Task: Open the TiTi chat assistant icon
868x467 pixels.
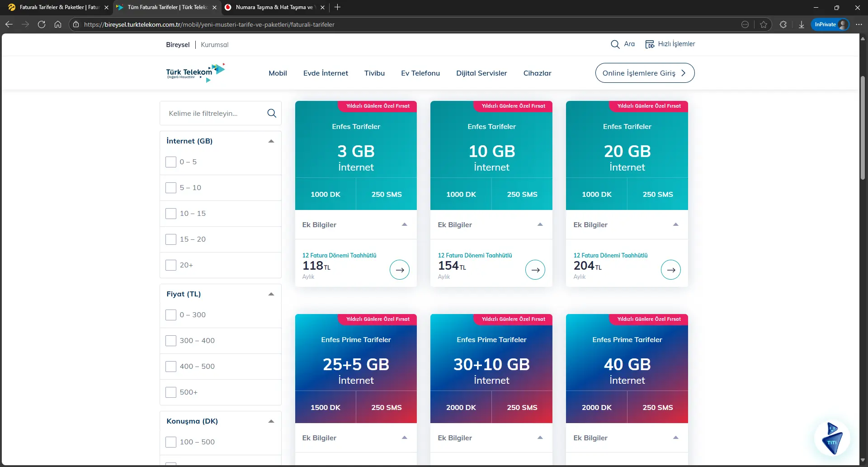Action: (x=832, y=438)
